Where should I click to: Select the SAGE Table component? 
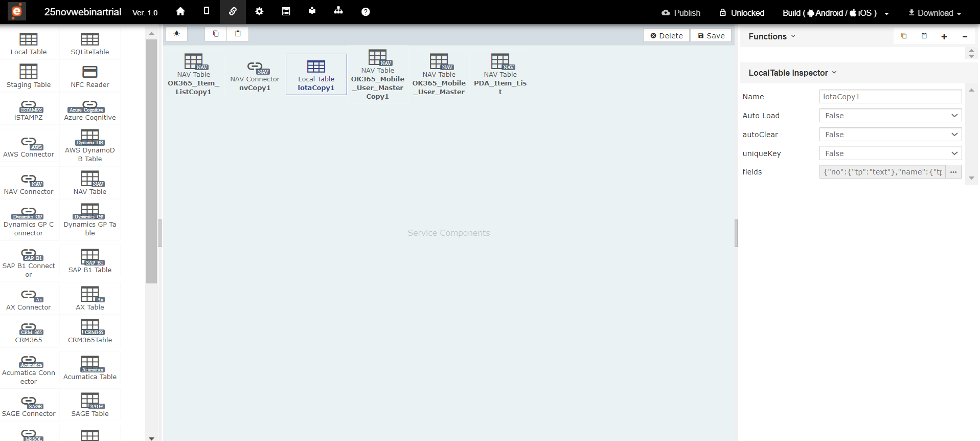(90, 405)
